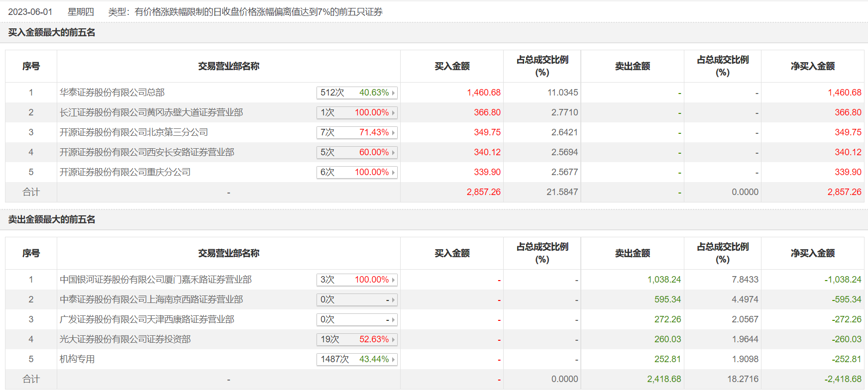The width and height of the screenshot is (868, 392).
Task: Open 长江证券黄冈赤壁大道 1次 100.00% stats box
Action: 357,113
